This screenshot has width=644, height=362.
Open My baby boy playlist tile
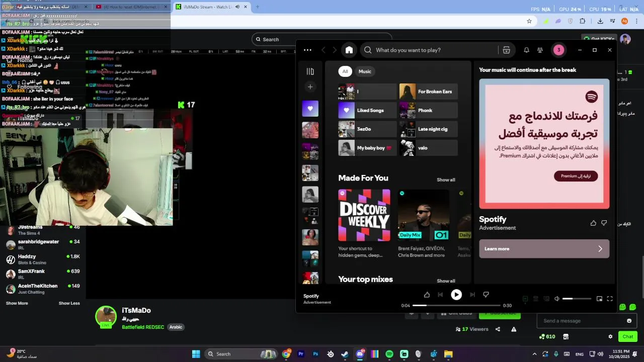pyautogui.click(x=367, y=148)
